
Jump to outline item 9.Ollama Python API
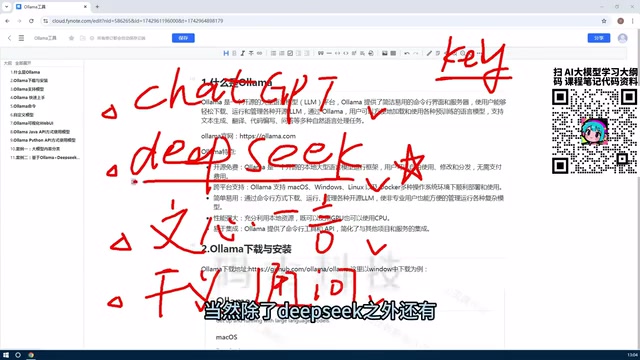point(43,140)
